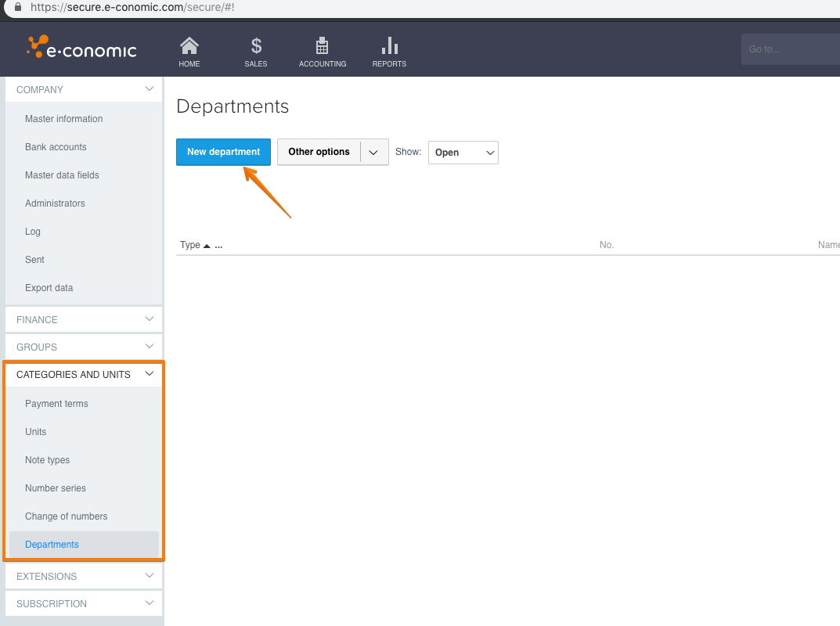
Task: Open Master information under Company
Action: coord(64,118)
